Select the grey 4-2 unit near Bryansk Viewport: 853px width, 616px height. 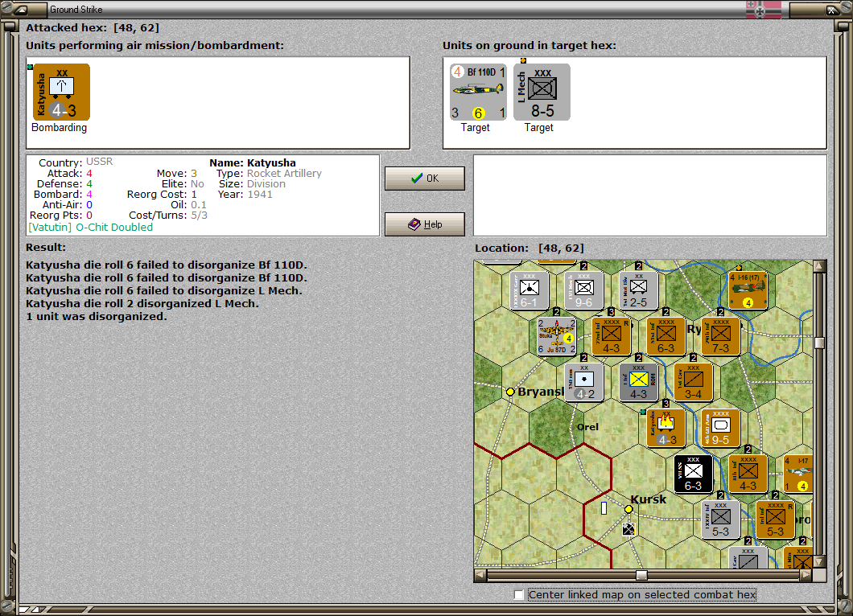583,382
